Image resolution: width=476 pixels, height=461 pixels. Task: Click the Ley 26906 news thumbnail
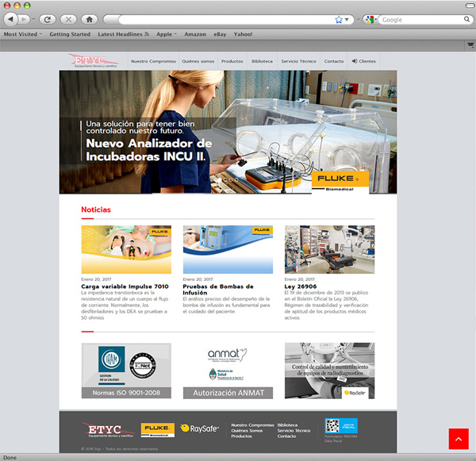tap(329, 249)
